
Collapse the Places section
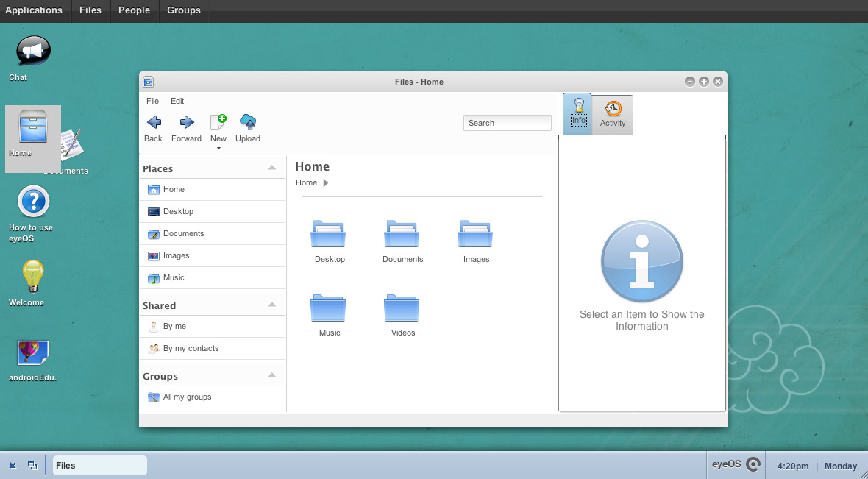[x=272, y=168]
